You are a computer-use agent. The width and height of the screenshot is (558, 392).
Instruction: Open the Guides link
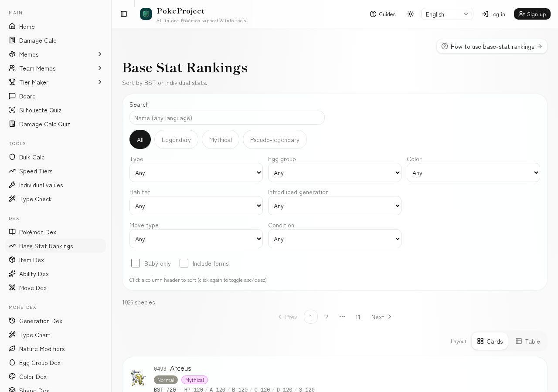click(x=383, y=14)
